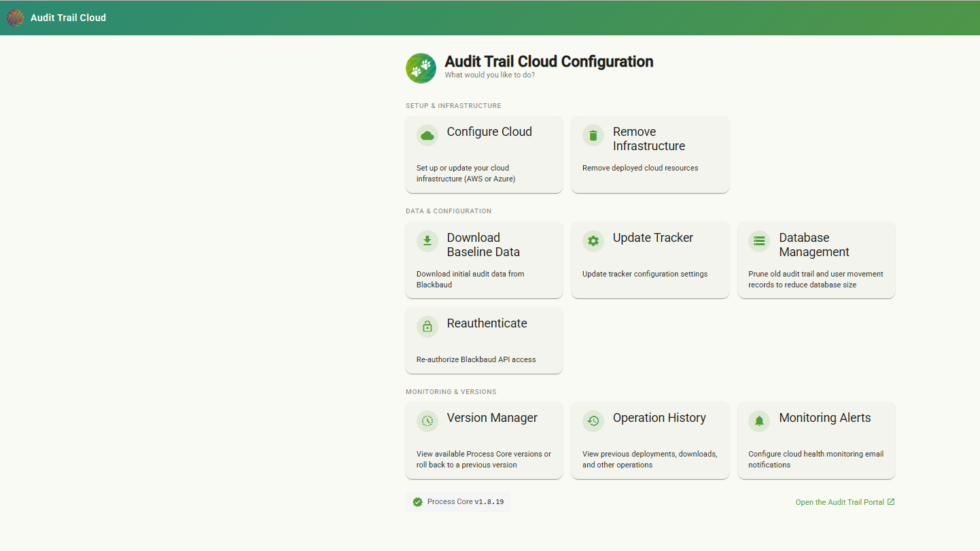Open the Audit Trail Portal link

[840, 502]
